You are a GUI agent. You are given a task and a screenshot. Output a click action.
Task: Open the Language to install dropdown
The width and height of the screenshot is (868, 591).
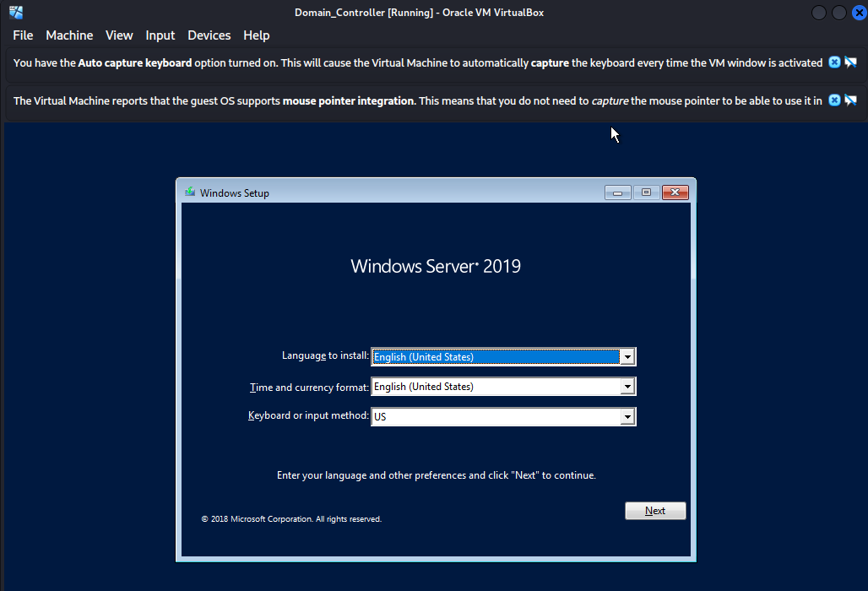[627, 357]
